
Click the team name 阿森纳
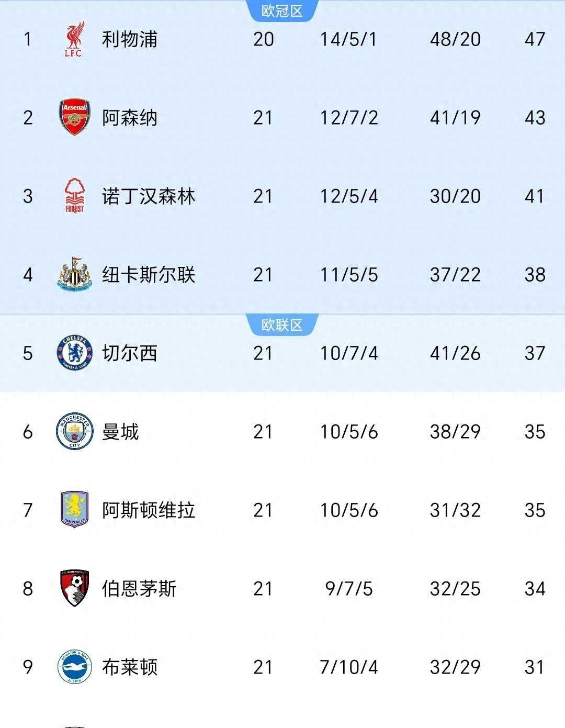[129, 117]
